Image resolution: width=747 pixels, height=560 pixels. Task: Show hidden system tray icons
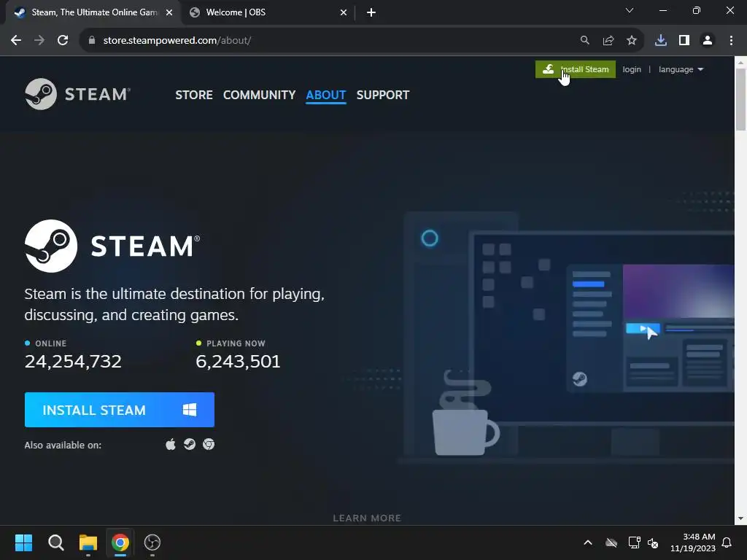pyautogui.click(x=588, y=542)
